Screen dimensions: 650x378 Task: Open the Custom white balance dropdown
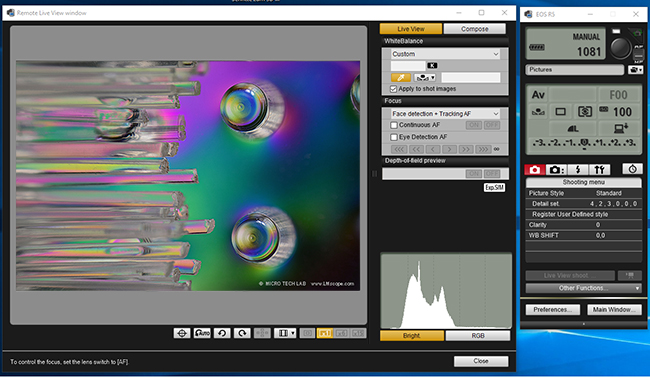(x=445, y=54)
